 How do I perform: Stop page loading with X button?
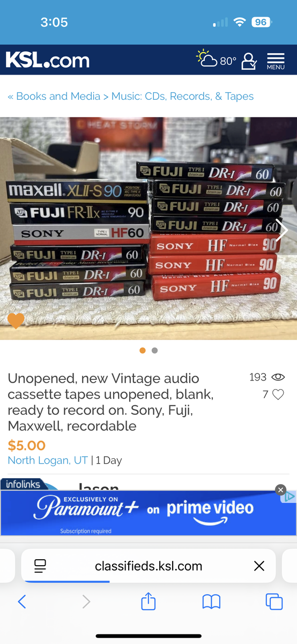[259, 566]
